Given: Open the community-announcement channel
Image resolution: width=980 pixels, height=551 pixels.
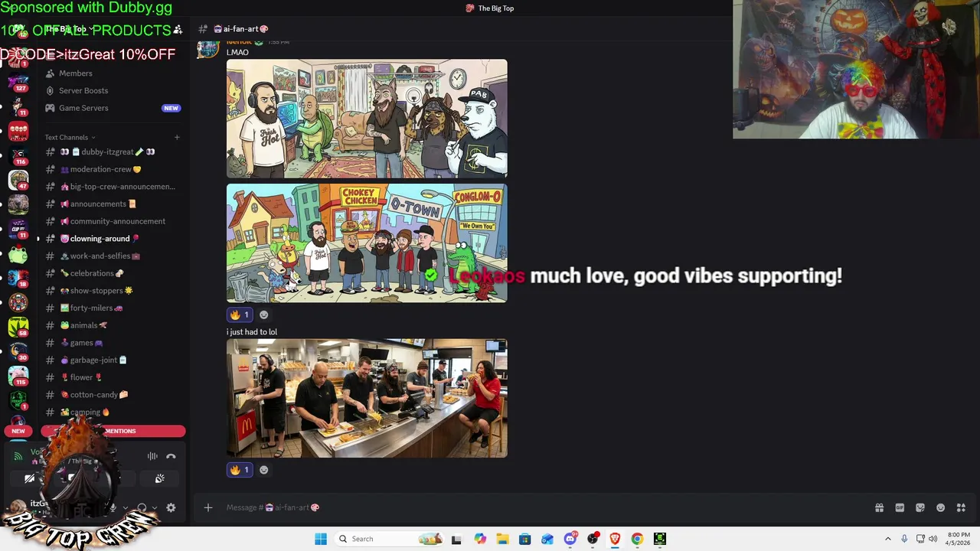Looking at the screenshot, I should pyautogui.click(x=112, y=221).
